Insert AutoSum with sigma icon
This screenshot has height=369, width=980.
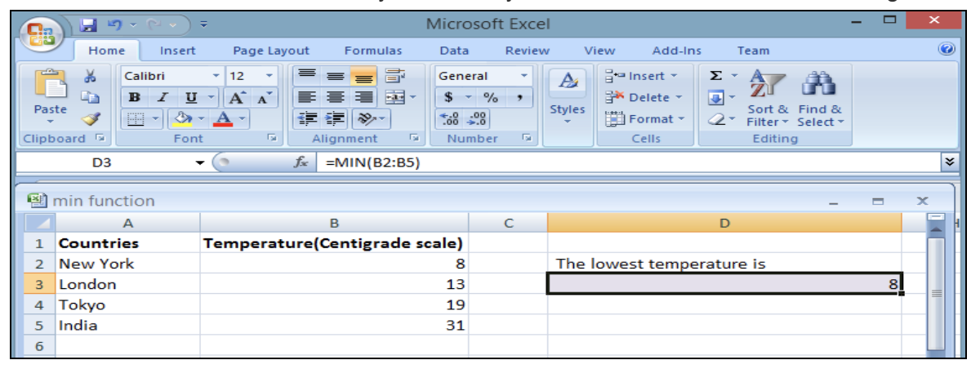click(715, 76)
